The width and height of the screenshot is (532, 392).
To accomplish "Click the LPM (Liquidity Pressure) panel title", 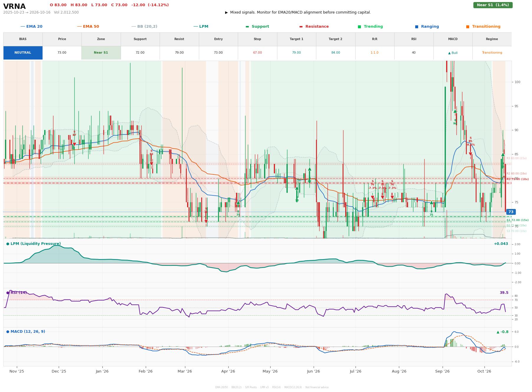I will [x=33, y=244].
